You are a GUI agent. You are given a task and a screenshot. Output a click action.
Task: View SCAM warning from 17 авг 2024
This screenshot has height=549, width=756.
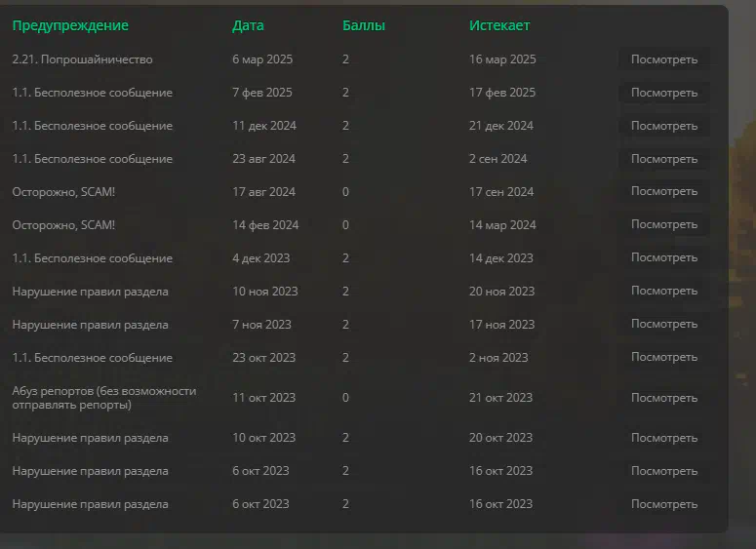[x=664, y=191]
